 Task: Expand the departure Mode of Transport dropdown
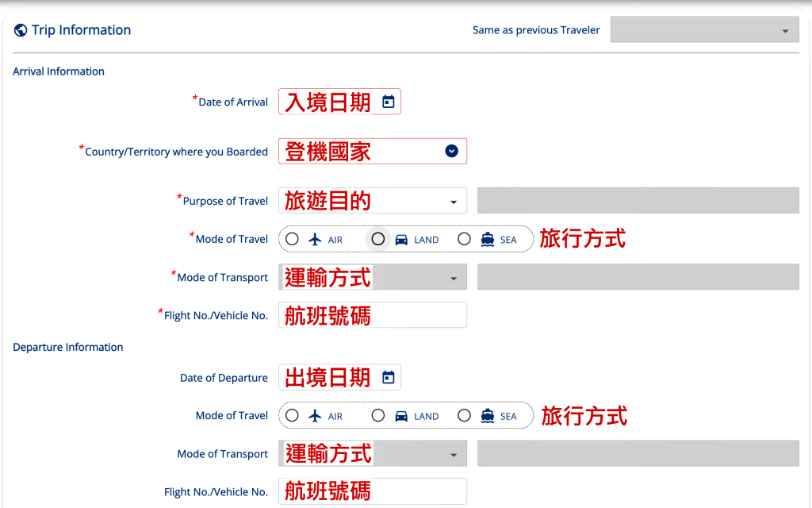[373, 453]
